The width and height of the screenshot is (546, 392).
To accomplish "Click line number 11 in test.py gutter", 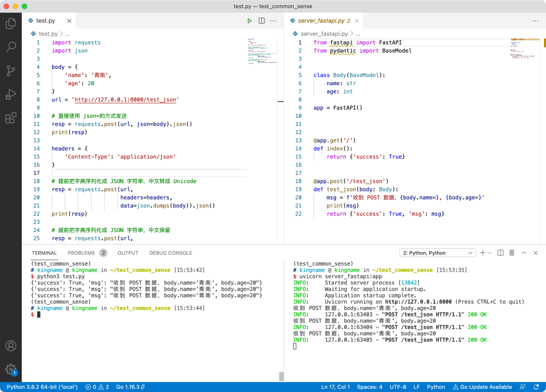I will [36, 124].
